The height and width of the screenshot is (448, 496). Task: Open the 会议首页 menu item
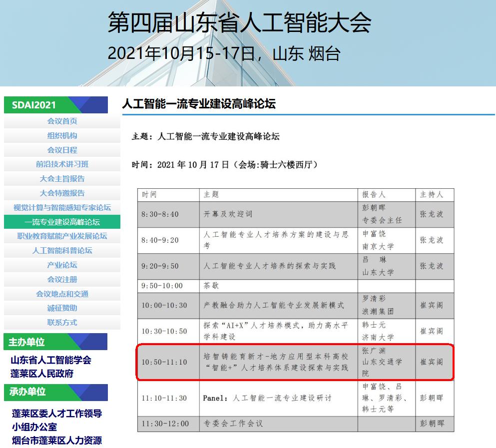(62, 121)
